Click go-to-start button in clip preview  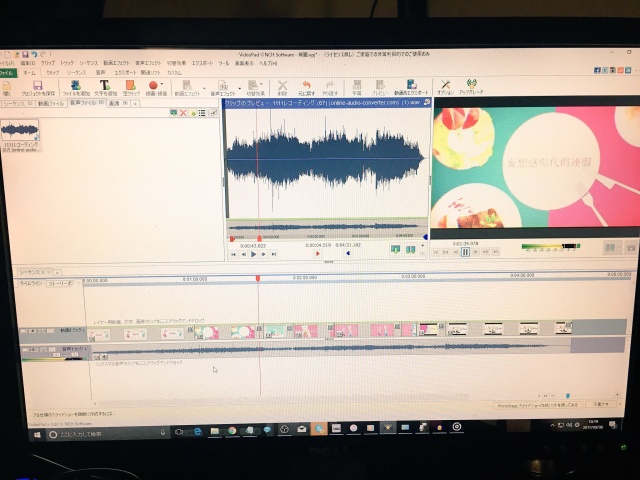233,254
